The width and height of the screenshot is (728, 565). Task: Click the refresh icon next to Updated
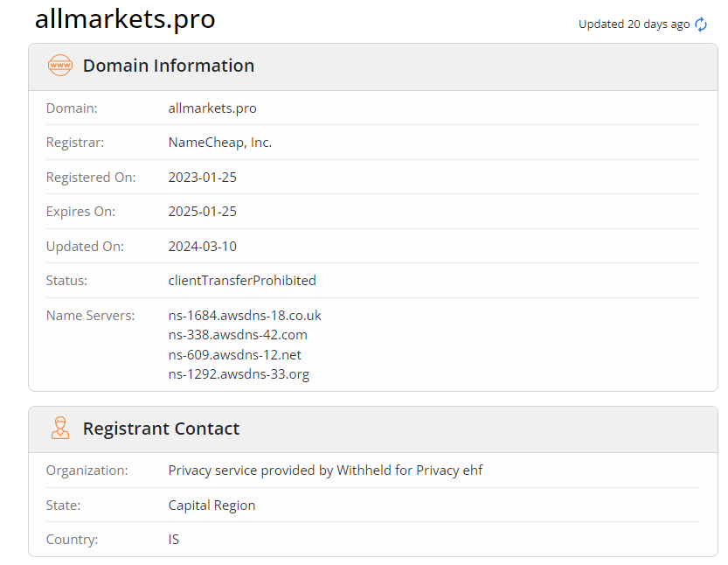point(701,24)
